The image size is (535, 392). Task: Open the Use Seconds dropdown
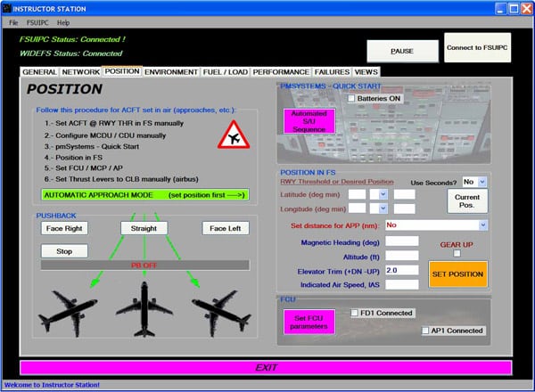(x=482, y=182)
